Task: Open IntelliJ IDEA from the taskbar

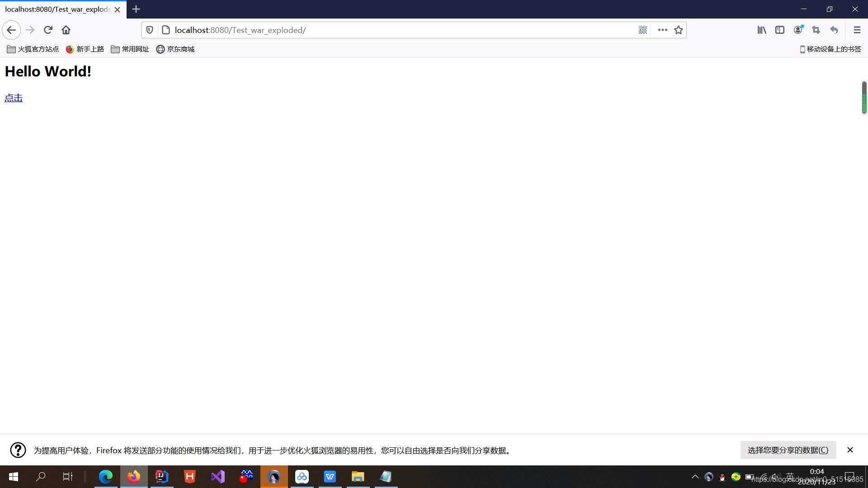Action: tap(161, 477)
